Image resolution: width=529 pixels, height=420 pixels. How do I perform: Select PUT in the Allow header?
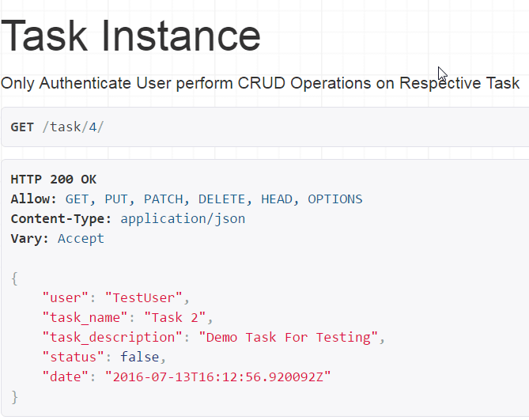coord(115,199)
